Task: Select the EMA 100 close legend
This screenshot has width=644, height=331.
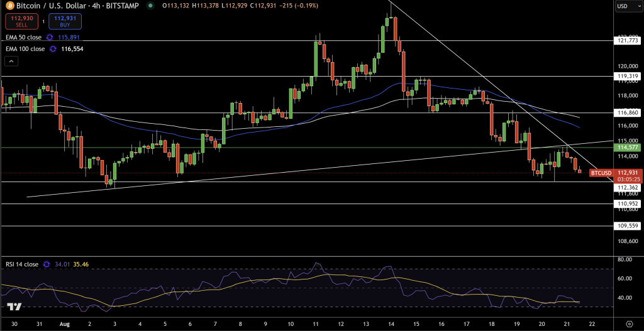Action: point(25,49)
